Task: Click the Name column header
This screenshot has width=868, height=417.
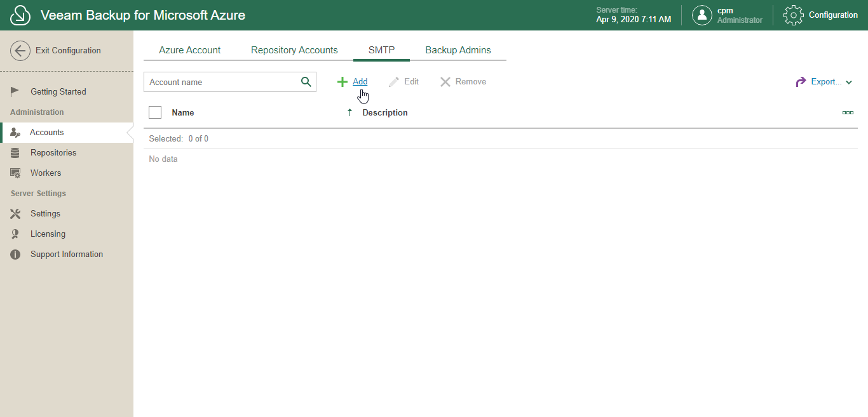Action: coord(183,112)
